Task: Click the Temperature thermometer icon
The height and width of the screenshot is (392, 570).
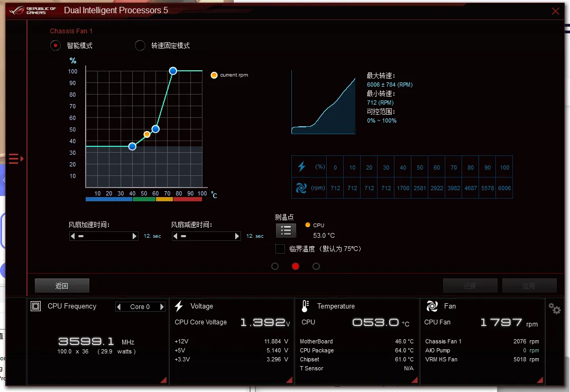Action: click(x=306, y=306)
